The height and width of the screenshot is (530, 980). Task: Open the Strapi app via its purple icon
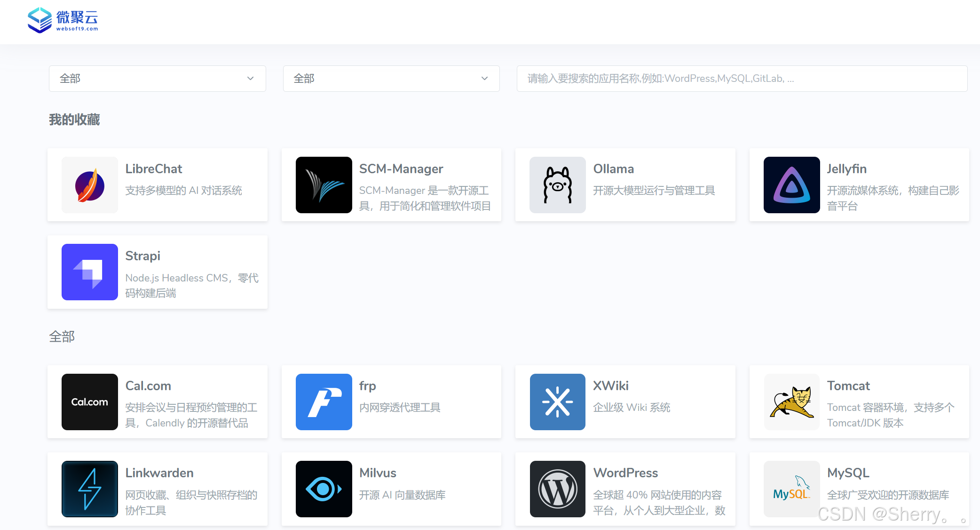click(x=89, y=272)
